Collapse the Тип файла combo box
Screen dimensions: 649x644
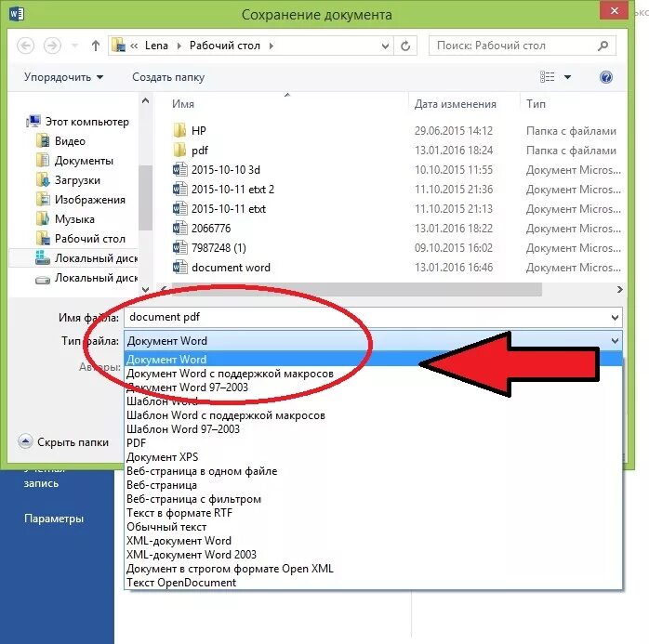[x=615, y=341]
